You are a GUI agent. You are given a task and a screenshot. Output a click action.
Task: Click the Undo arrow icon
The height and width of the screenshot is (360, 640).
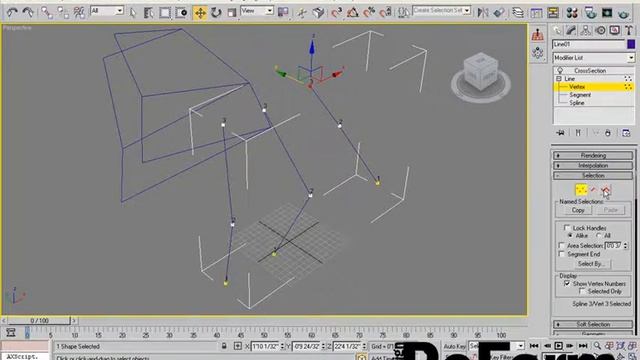(x=12, y=12)
